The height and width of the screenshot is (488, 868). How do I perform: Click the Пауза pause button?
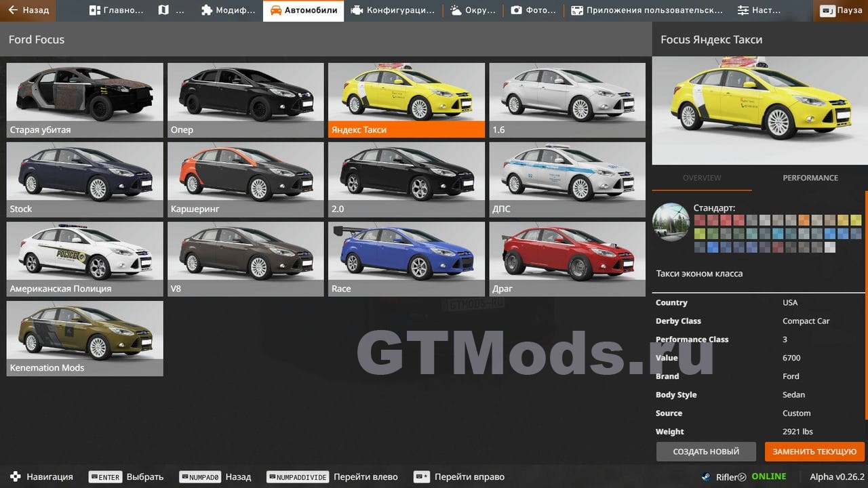[842, 10]
